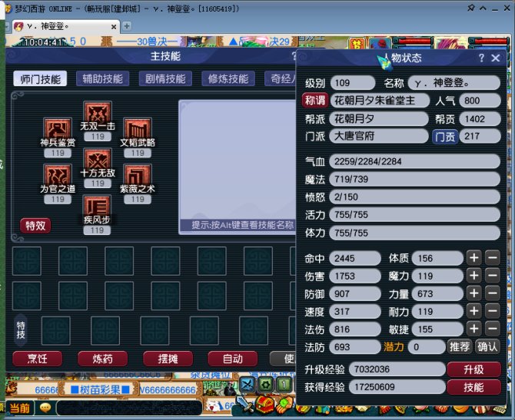Increase 敏捷 with the plus button
The image size is (515, 420).
474,329
